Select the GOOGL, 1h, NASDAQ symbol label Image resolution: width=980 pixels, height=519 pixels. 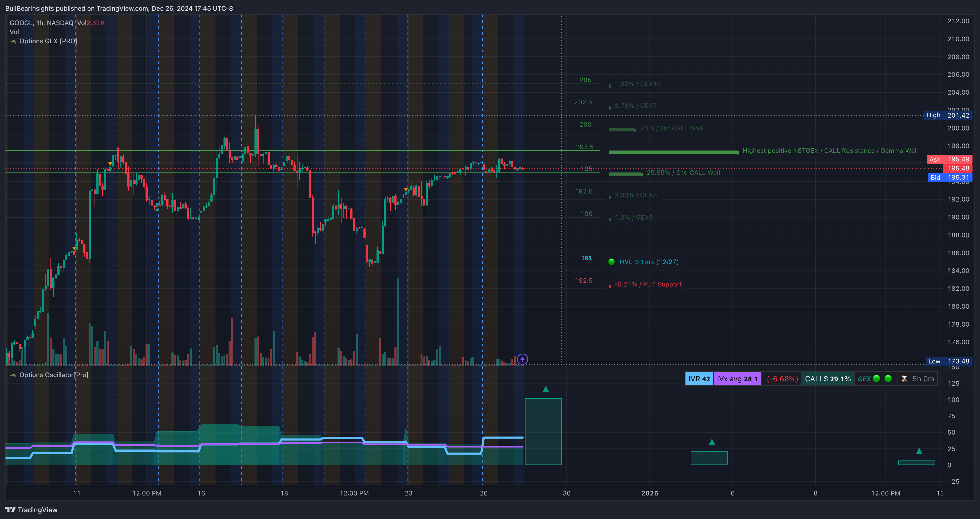(41, 23)
